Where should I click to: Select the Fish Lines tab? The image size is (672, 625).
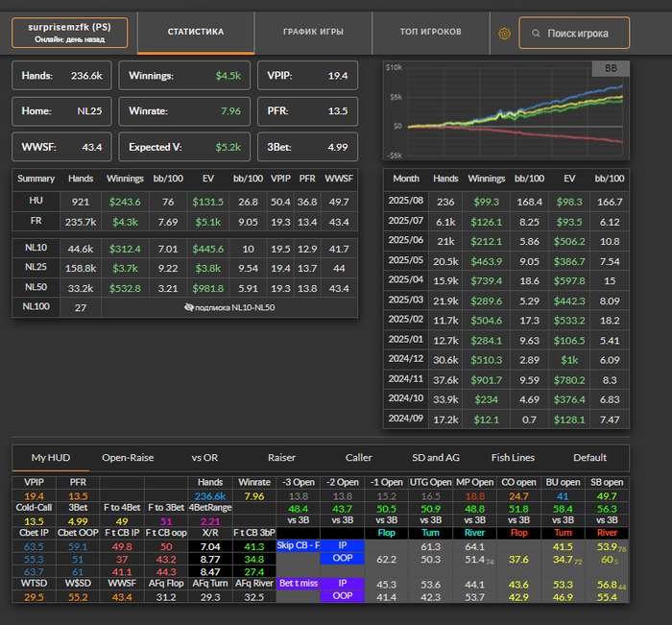click(x=513, y=458)
